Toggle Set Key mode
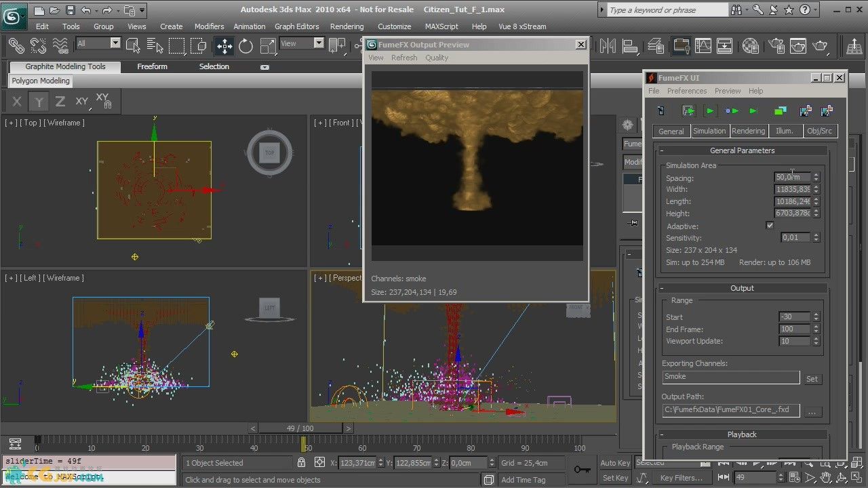This screenshot has width=868, height=488. pos(615,478)
